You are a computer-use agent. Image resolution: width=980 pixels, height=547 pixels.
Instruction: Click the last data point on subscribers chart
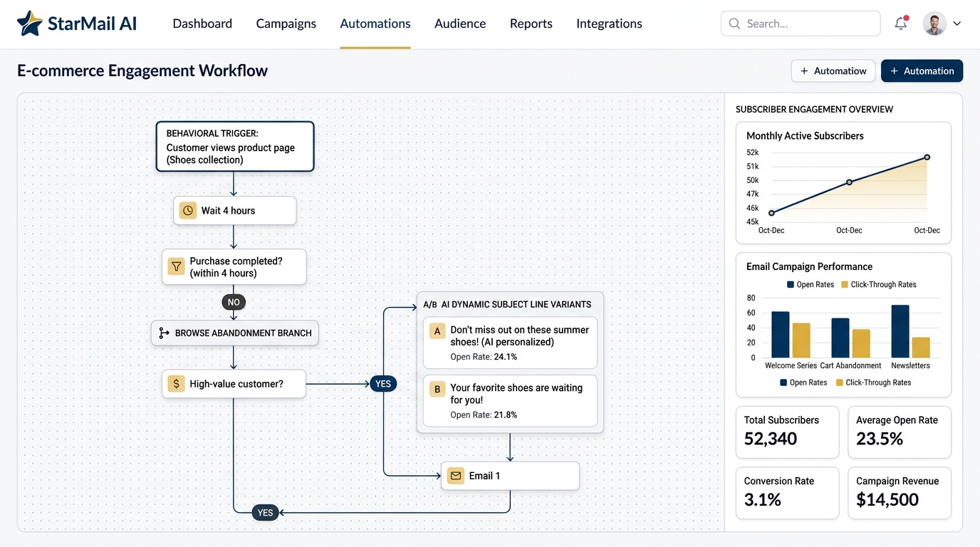click(x=927, y=157)
